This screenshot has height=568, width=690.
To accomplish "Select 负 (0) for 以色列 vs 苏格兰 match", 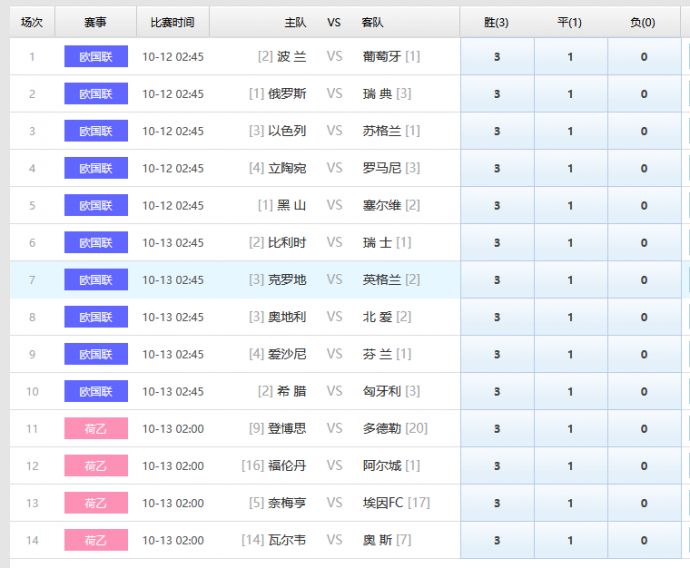I will (644, 131).
